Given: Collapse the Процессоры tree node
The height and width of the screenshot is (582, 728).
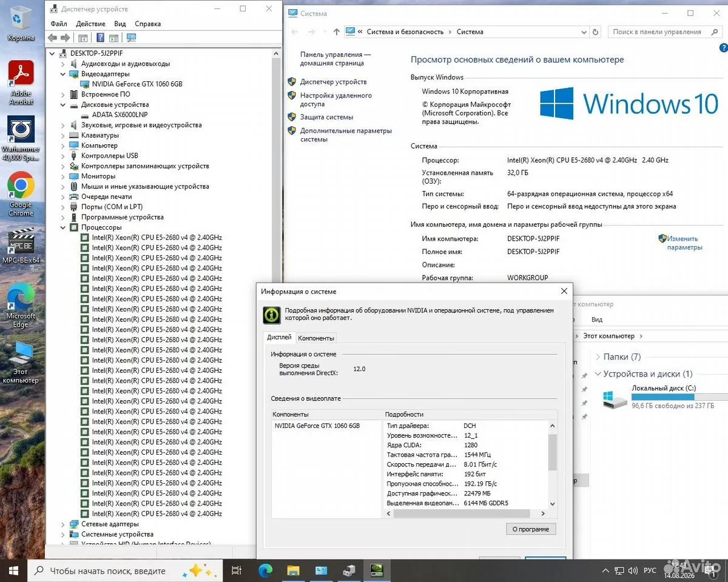Looking at the screenshot, I should [63, 227].
